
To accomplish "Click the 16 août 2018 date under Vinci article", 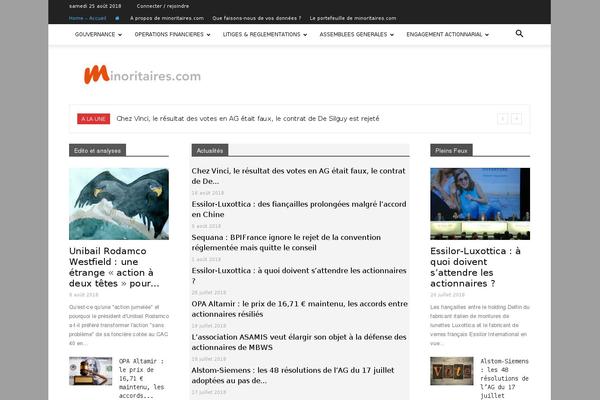I will 208,193.
